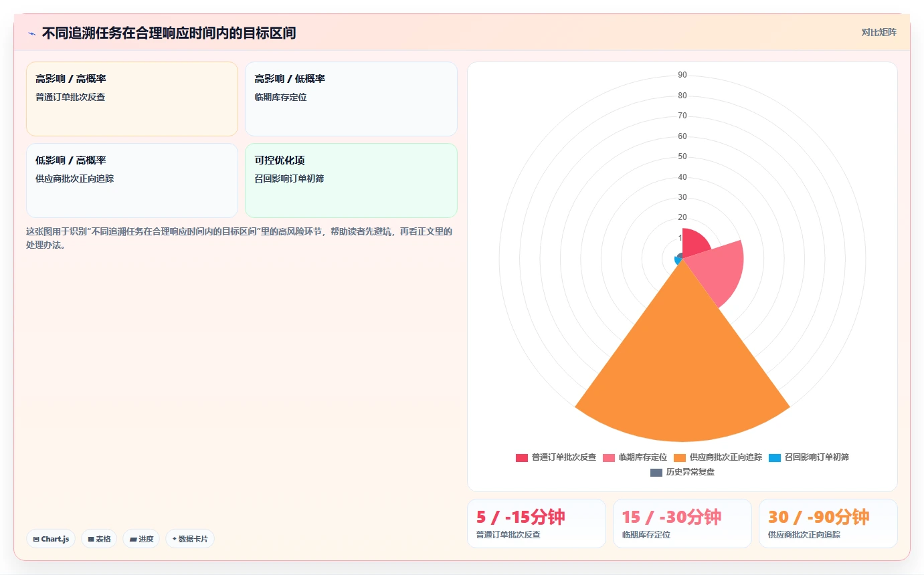Click the 15 / -30分钟 stat value
This screenshot has width=924, height=575.
672,517
